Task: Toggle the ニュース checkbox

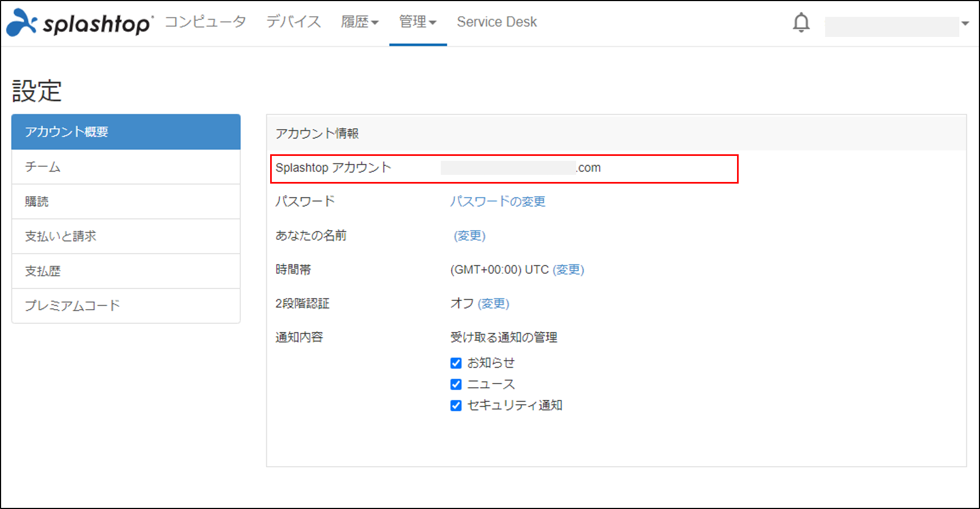Action: (x=456, y=385)
